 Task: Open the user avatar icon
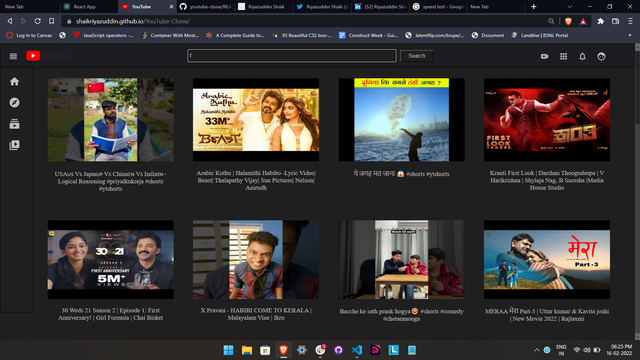(601, 56)
